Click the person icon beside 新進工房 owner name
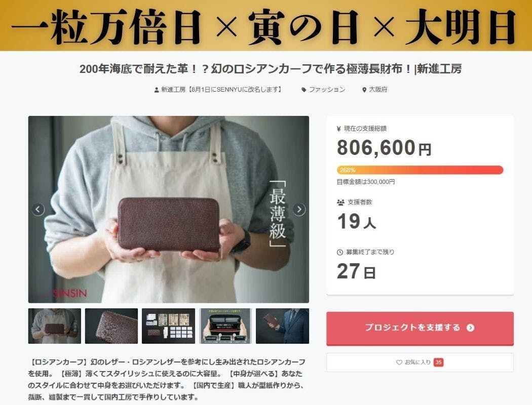This screenshot has height=405, width=532. click(157, 90)
